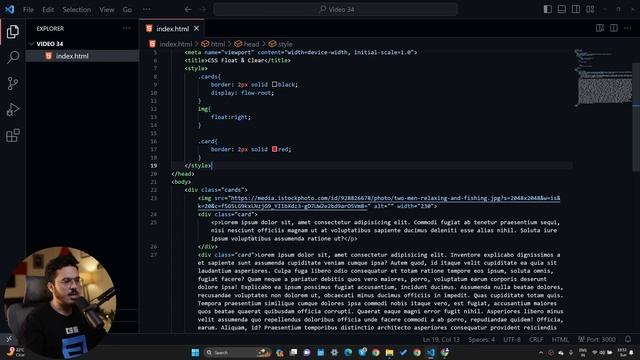The width and height of the screenshot is (640, 360).
Task: Click the VS Code logo icon
Action: coord(10,9)
